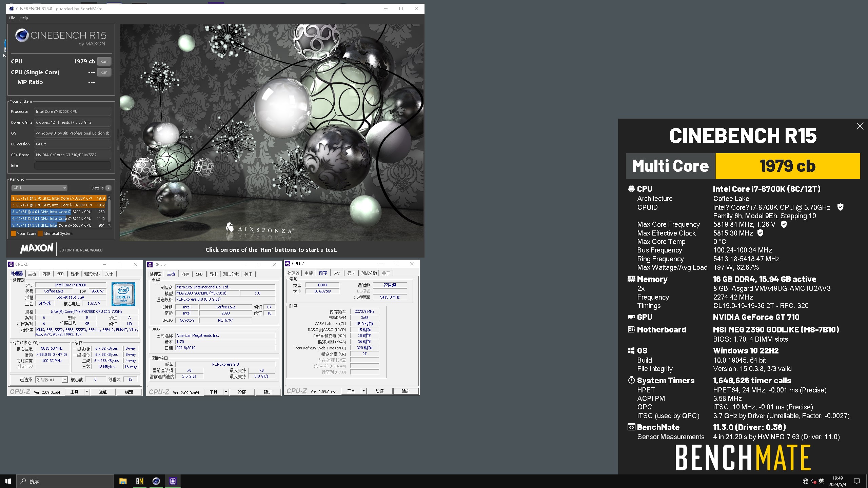Click the Cinebench R15 logo icon
The image size is (868, 488).
point(22,35)
